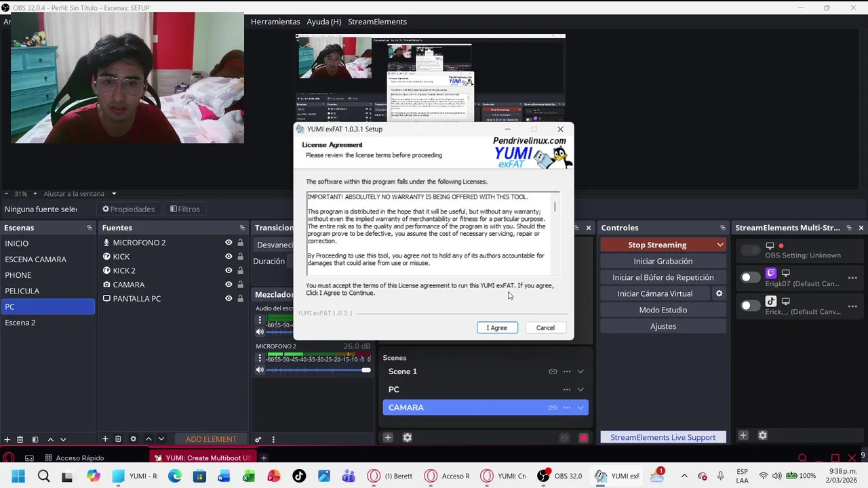Expand the Scene 1 row chevron
Screen dimensions: 868x488
[580, 371]
